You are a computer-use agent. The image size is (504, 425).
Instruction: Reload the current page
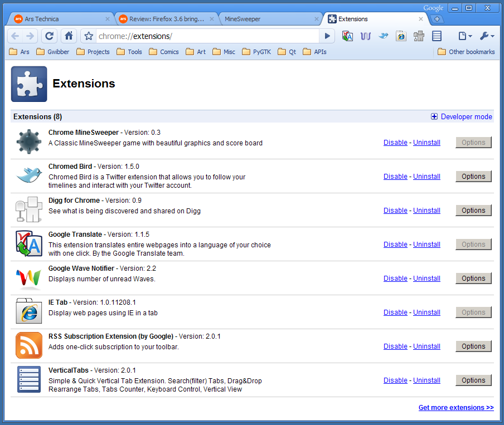click(x=49, y=36)
